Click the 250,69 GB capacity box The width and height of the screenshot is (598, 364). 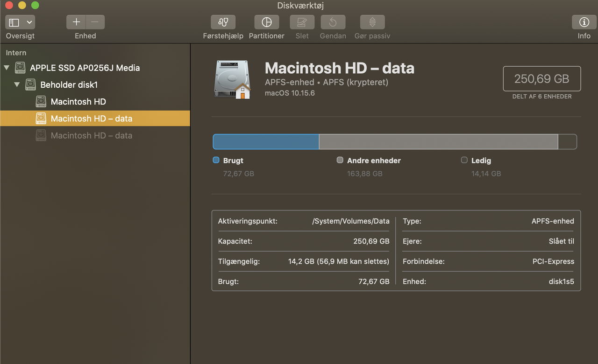(x=542, y=78)
